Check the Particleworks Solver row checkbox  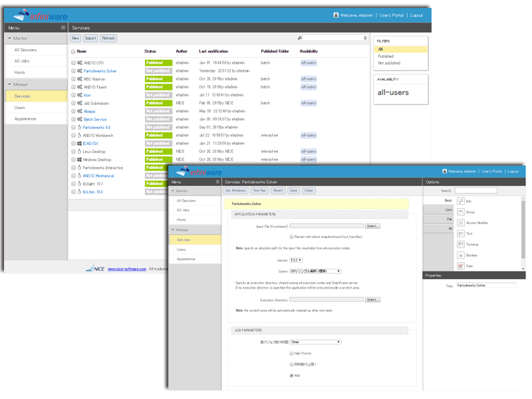point(73,71)
